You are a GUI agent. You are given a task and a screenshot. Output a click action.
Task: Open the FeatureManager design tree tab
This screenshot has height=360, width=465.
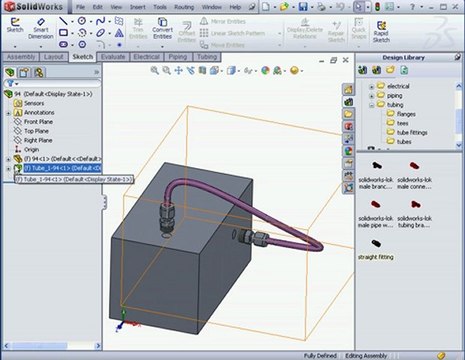tap(10, 72)
